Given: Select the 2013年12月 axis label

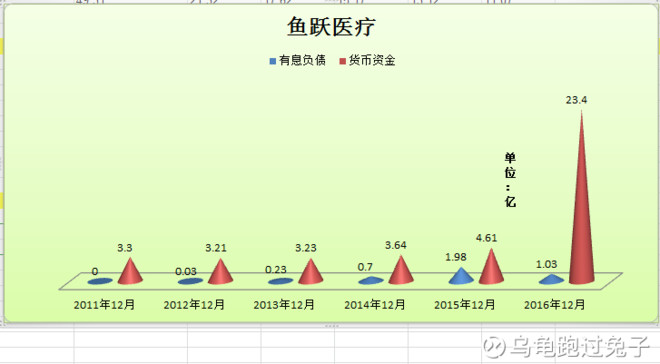Looking at the screenshot, I should [x=284, y=305].
